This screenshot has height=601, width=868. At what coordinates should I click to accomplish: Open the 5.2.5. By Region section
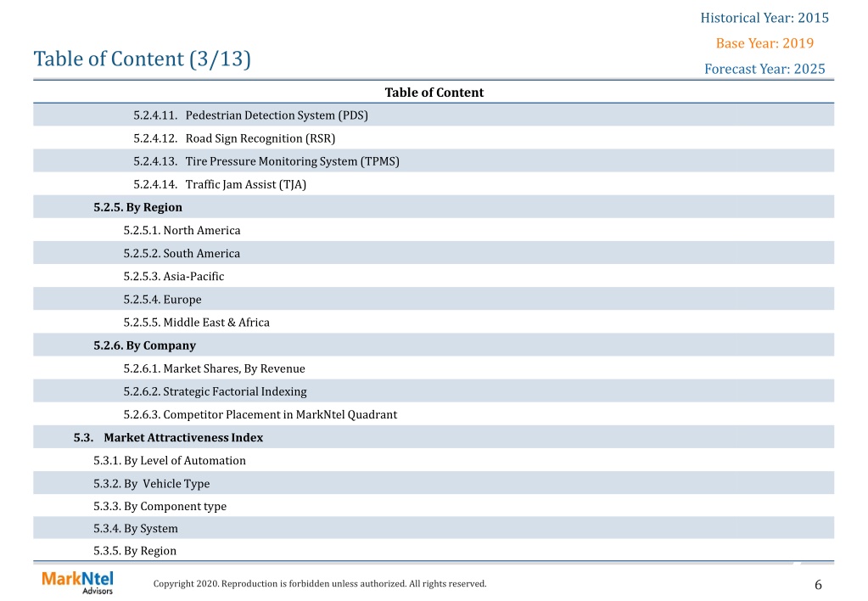pyautogui.click(x=137, y=207)
